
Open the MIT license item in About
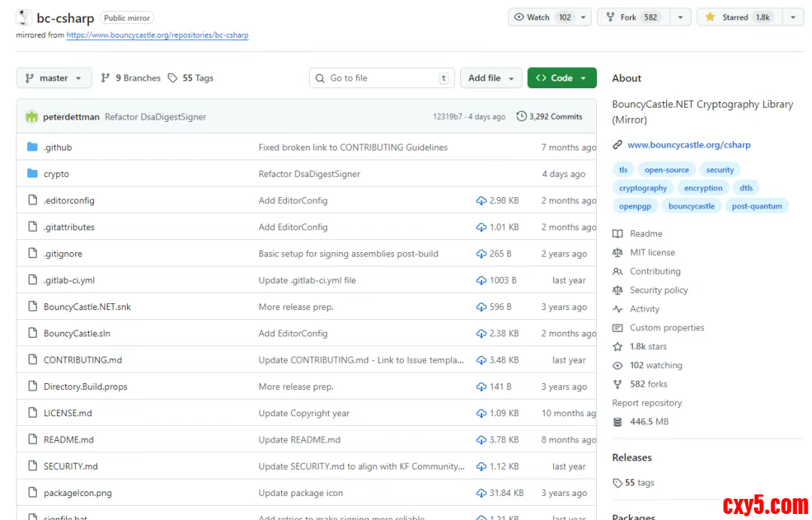pyautogui.click(x=652, y=252)
